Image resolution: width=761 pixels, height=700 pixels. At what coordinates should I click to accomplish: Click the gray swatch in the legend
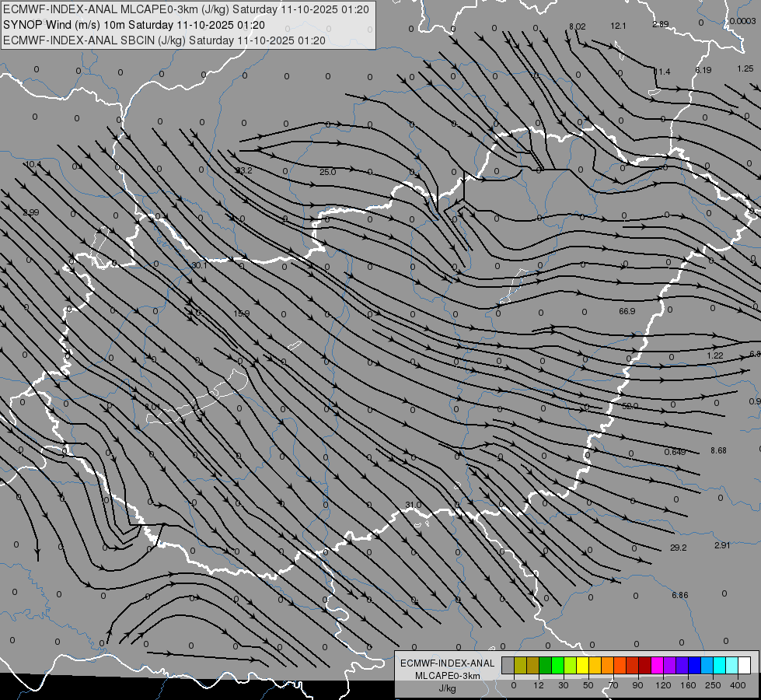508,665
